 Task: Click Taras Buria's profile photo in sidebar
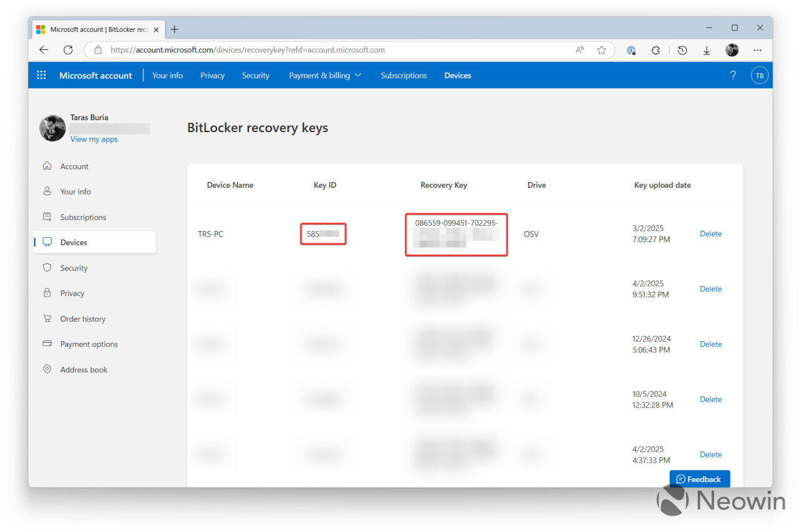[x=53, y=128]
